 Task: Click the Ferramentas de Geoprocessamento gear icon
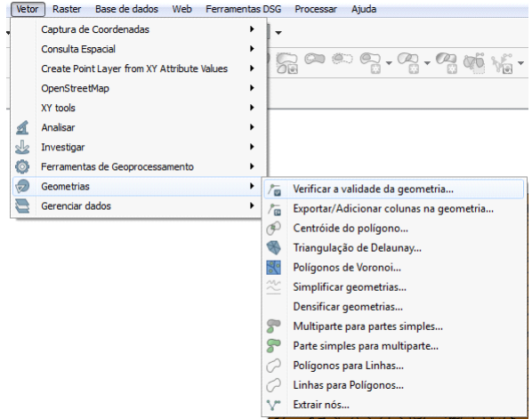coord(22,167)
